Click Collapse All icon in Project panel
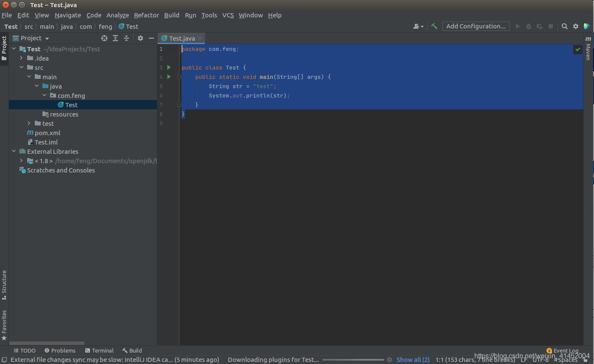Screen dimensions: 594x364 (x=126, y=38)
